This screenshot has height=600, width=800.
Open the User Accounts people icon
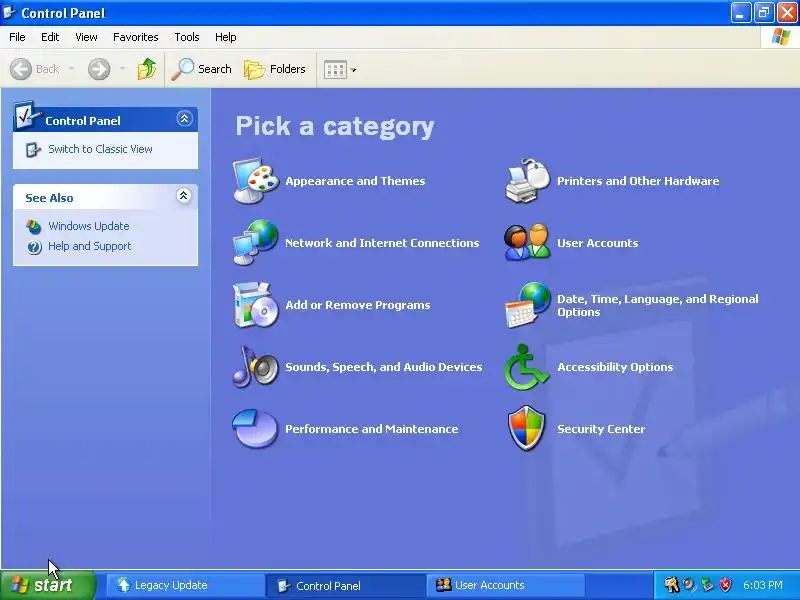(x=528, y=243)
